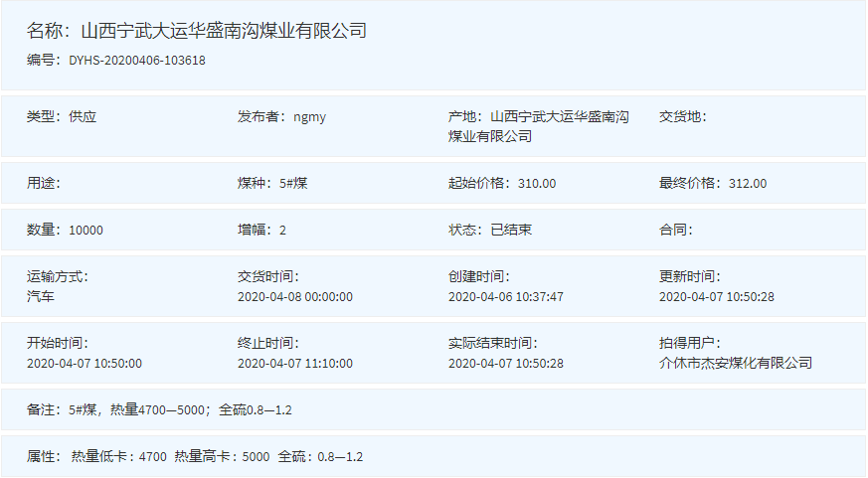The image size is (868, 478).
Task: Click the publisher name ngmy
Action: (x=309, y=117)
